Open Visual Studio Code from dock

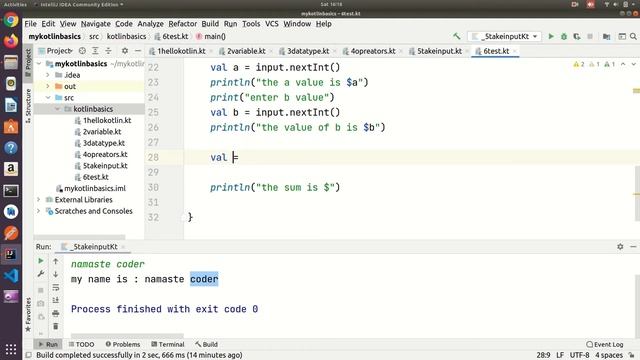pyautogui.click(x=11, y=276)
